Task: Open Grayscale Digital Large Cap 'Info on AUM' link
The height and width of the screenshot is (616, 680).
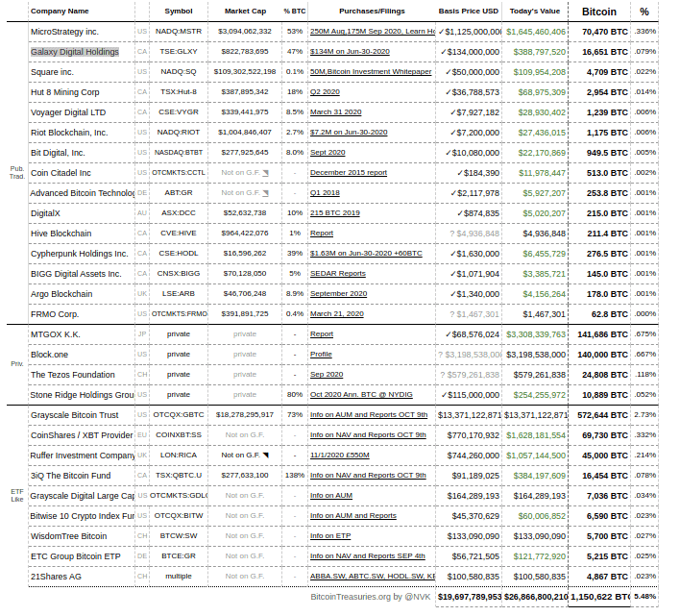Action: click(331, 496)
